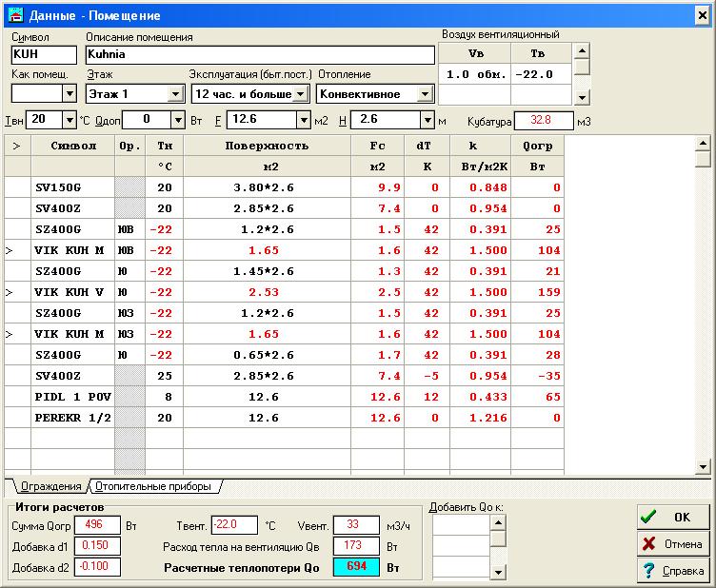Select the PIDL 1 POV row symbol
716x588 pixels.
pyautogui.click(x=73, y=397)
